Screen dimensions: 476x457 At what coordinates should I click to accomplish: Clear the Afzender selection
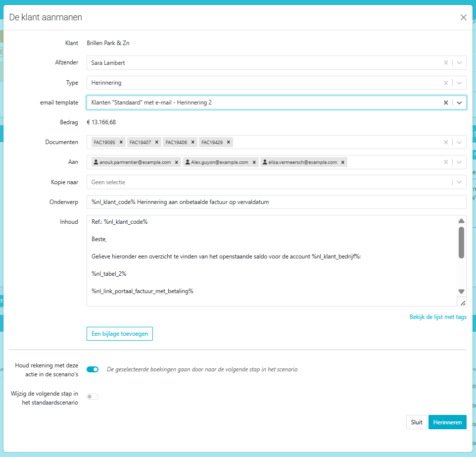[x=446, y=63]
